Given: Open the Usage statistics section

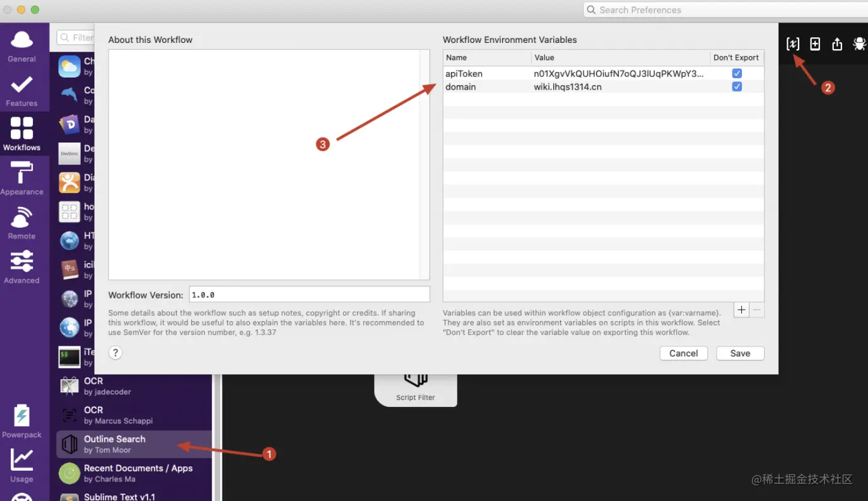Looking at the screenshot, I should [21, 465].
